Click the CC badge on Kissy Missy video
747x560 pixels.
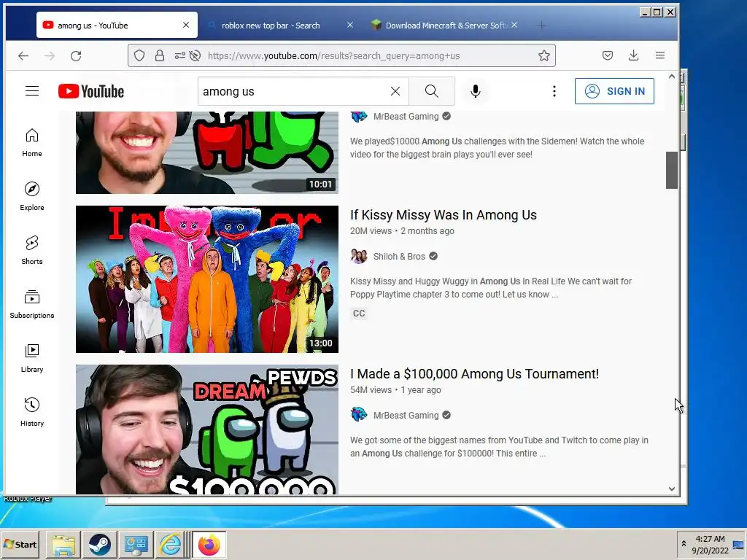(x=359, y=314)
